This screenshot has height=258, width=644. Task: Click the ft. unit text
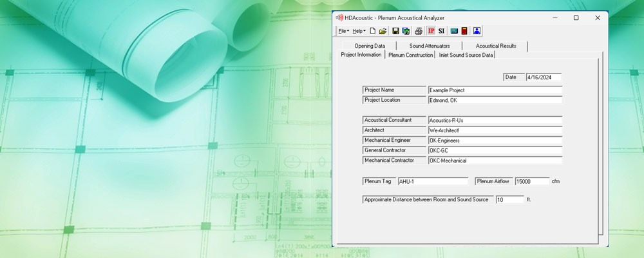pyautogui.click(x=529, y=199)
